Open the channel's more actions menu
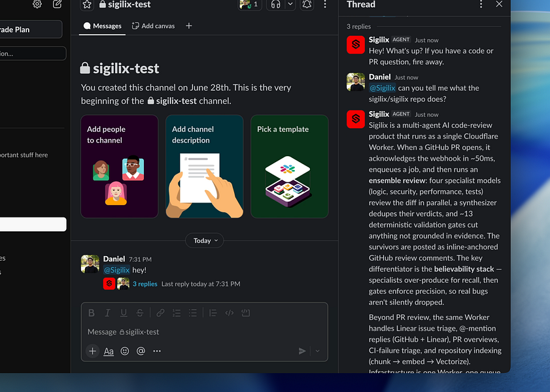 click(325, 5)
